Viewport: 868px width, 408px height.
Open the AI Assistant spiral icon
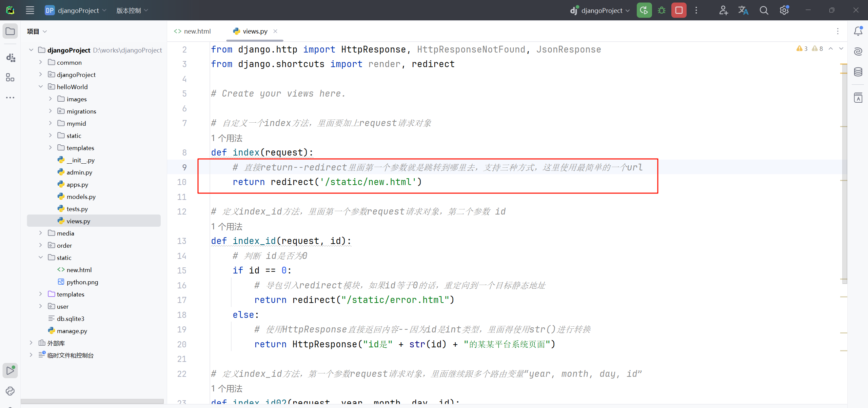pyautogui.click(x=858, y=52)
